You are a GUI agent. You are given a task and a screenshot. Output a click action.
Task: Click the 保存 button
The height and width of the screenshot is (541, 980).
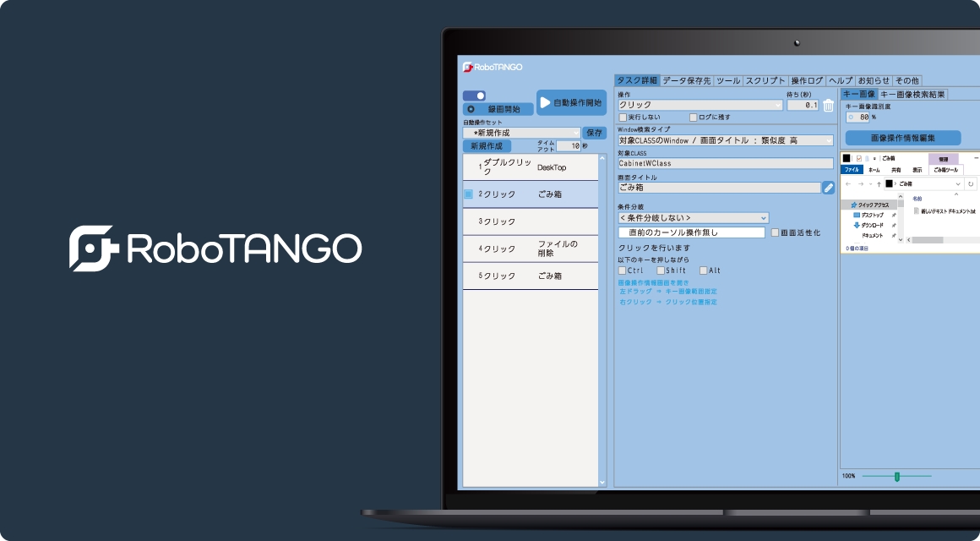[595, 133]
